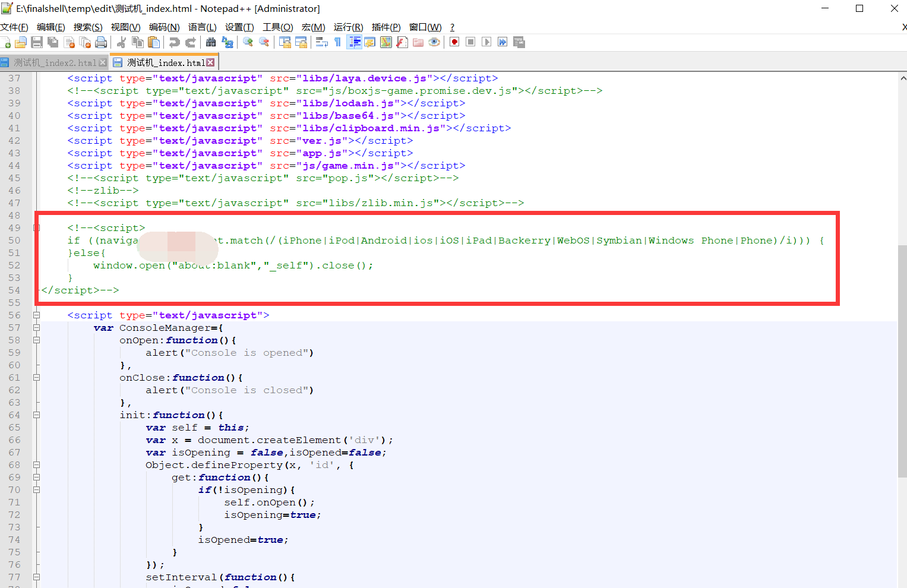Start macro recording with the red dot icon
This screenshot has width=907, height=588.
[454, 42]
